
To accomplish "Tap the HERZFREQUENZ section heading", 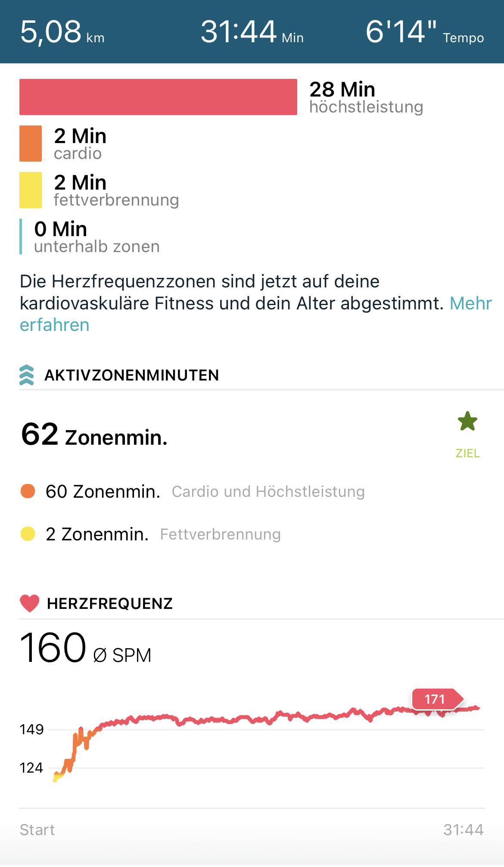I will [110, 604].
